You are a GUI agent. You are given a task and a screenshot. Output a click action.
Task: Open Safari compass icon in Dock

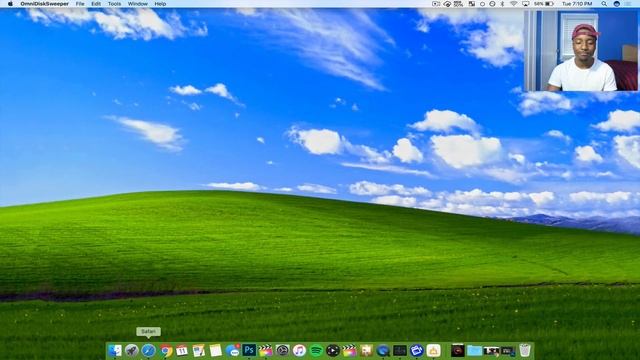tap(148, 350)
